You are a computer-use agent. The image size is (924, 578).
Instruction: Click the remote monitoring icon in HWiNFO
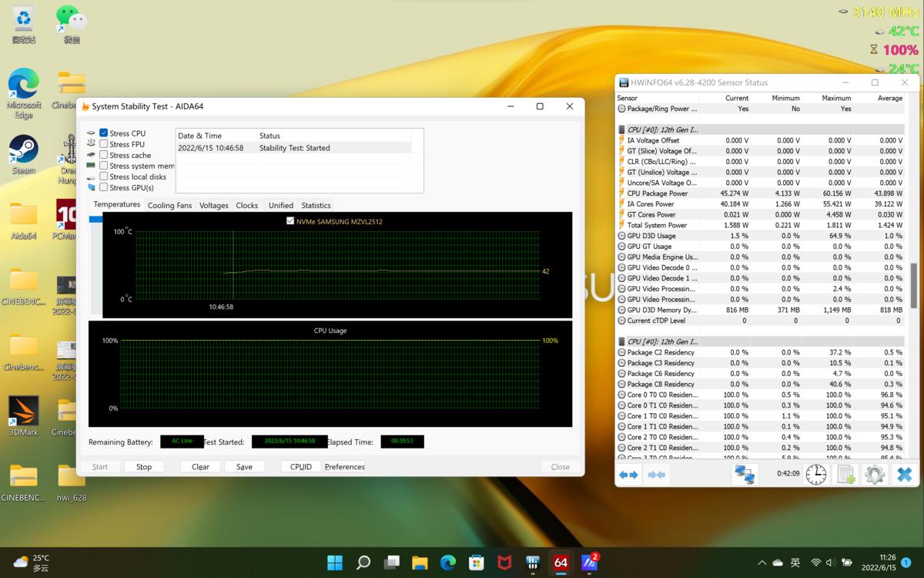745,474
